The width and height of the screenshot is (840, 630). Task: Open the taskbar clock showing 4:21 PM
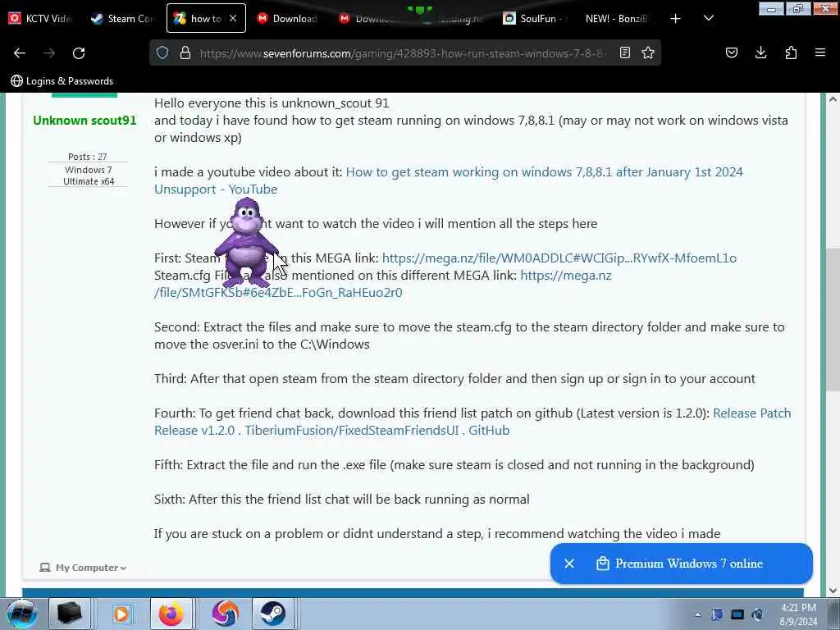click(x=799, y=614)
